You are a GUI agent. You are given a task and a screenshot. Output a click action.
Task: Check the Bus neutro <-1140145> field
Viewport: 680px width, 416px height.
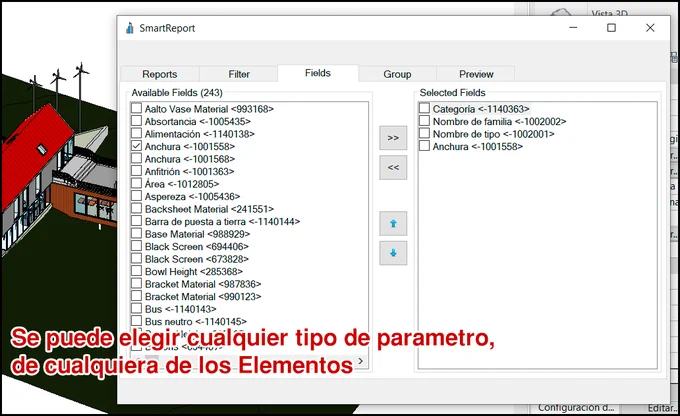click(136, 321)
